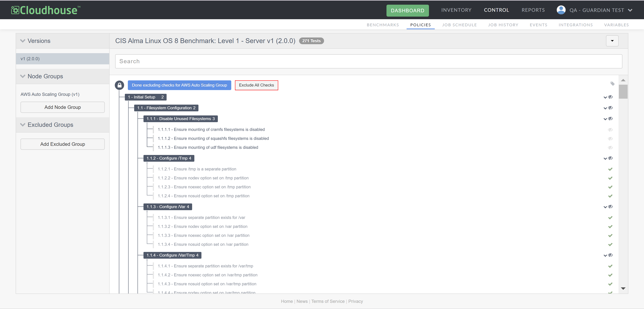Viewport: 644px width, 309px height.
Task: Click the Add Excluded Group button
Action: click(x=62, y=144)
